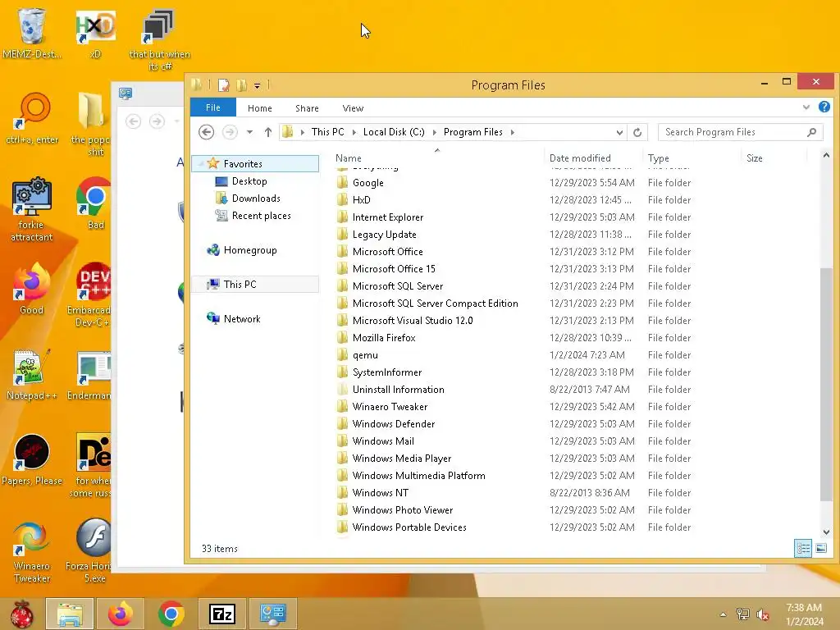Select Homegroup in navigation pane
The image size is (840, 630).
pyautogui.click(x=250, y=249)
